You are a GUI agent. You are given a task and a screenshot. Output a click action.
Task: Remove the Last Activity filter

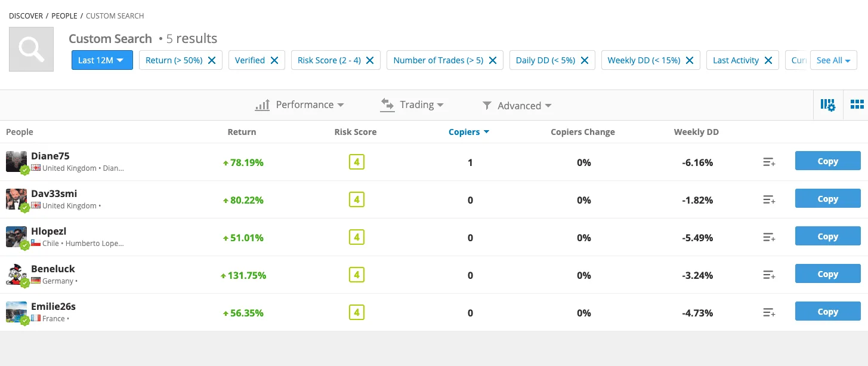pos(768,60)
